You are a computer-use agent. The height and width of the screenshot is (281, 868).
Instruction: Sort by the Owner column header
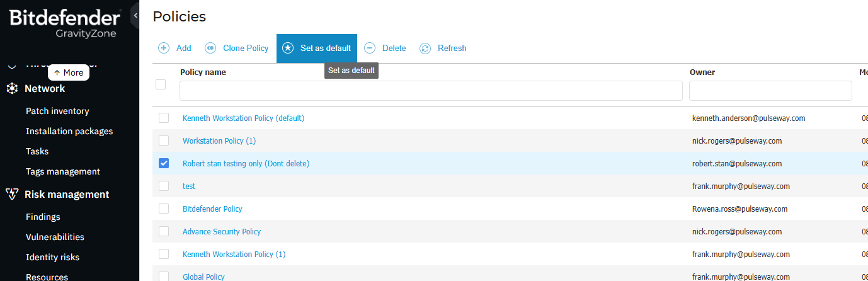pos(702,72)
